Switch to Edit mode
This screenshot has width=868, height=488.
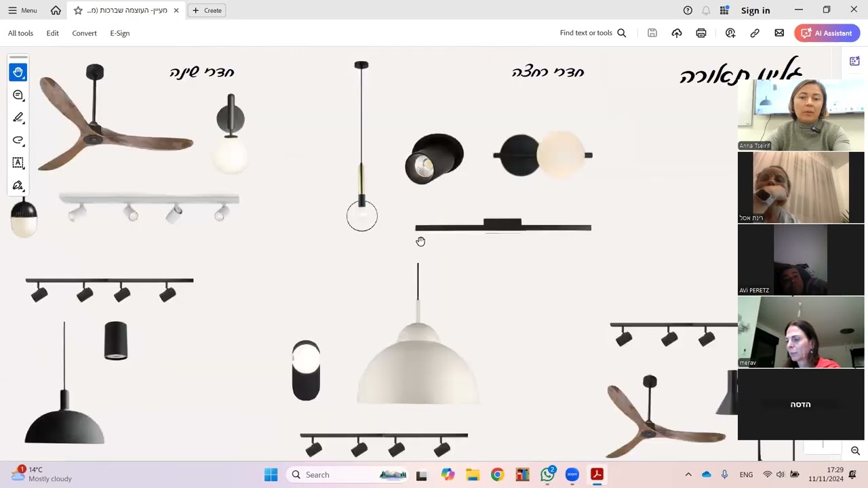(52, 33)
